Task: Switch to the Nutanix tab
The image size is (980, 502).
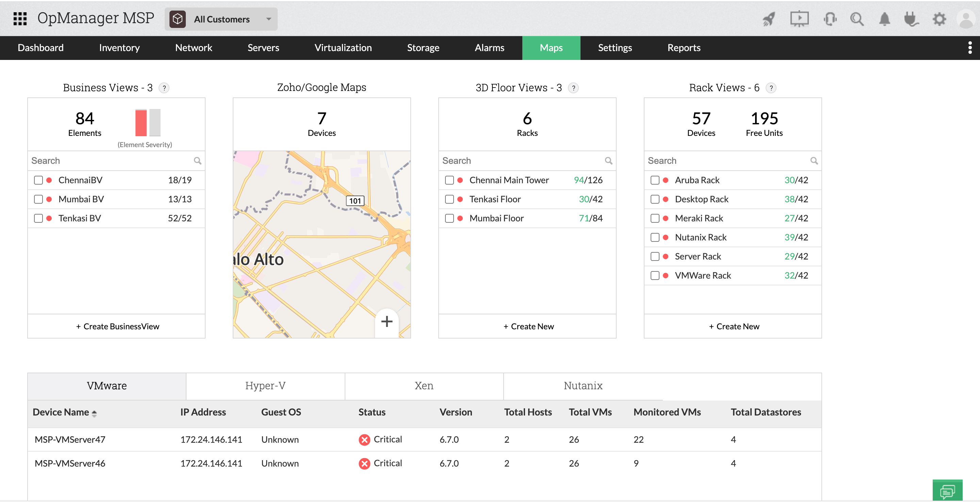Action: (x=583, y=386)
